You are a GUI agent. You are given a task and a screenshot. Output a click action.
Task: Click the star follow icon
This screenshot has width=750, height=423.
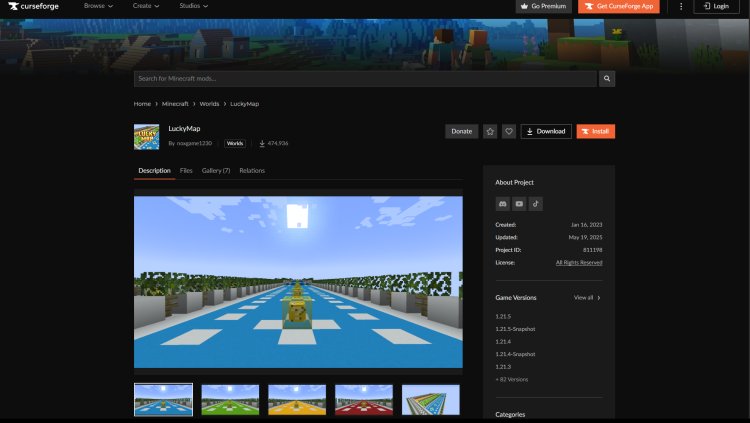490,131
